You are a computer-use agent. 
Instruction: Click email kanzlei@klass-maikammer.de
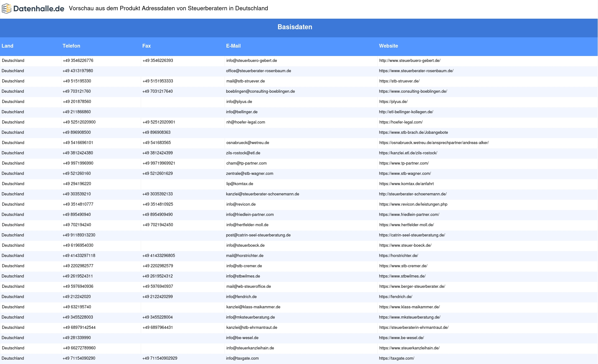point(253,307)
